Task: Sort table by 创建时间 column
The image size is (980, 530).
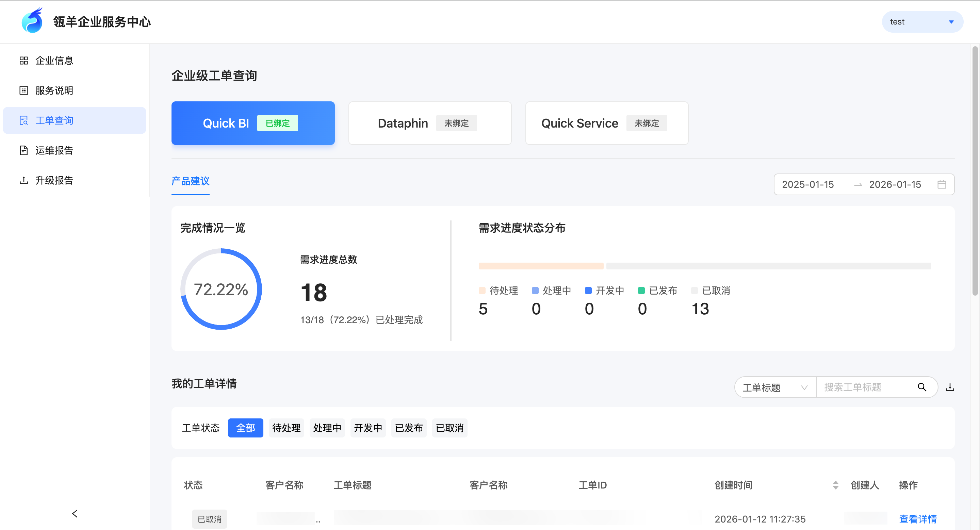Action: pos(835,485)
